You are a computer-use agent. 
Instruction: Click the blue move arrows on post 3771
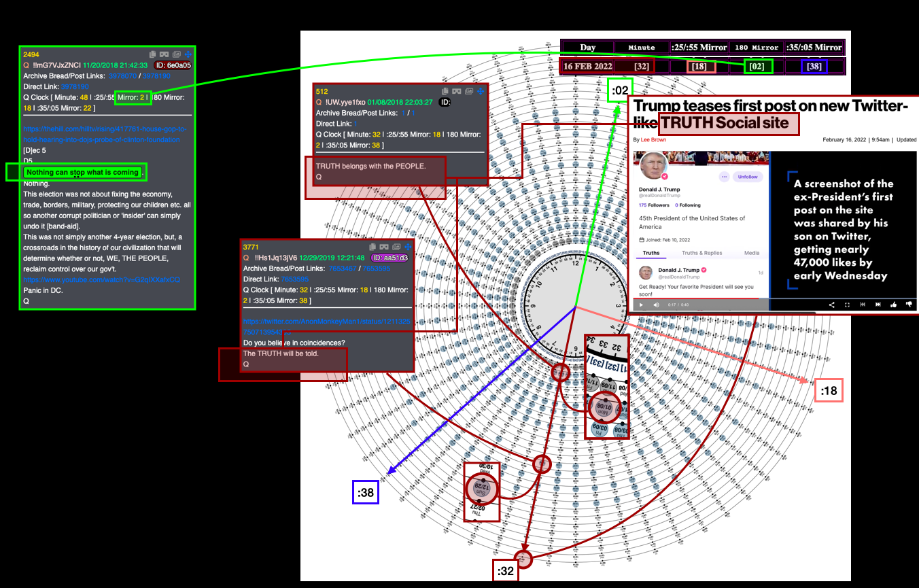click(x=407, y=247)
